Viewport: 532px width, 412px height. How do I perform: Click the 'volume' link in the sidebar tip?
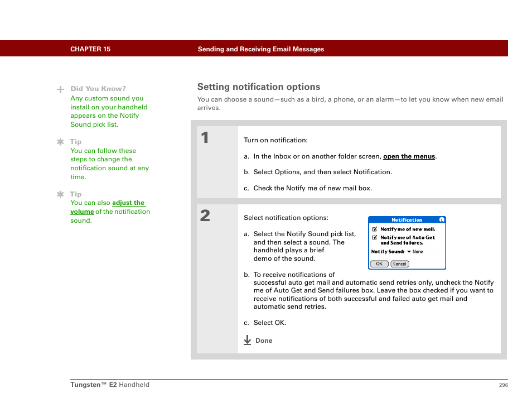[x=82, y=212]
